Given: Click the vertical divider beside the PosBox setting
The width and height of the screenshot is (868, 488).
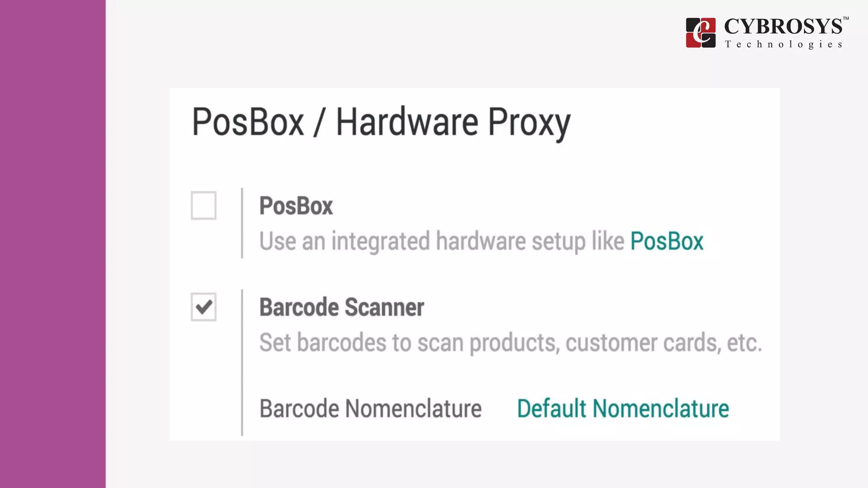Looking at the screenshot, I should pos(242,223).
